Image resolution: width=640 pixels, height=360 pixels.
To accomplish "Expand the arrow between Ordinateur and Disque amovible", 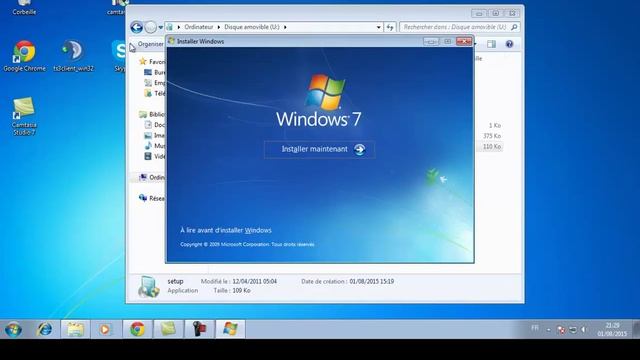I will point(218,27).
